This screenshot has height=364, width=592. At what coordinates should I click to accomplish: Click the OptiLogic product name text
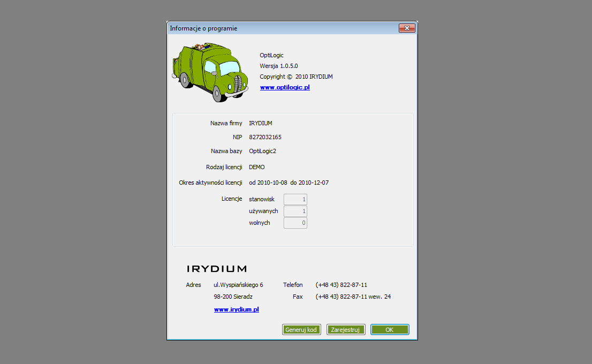click(x=271, y=55)
